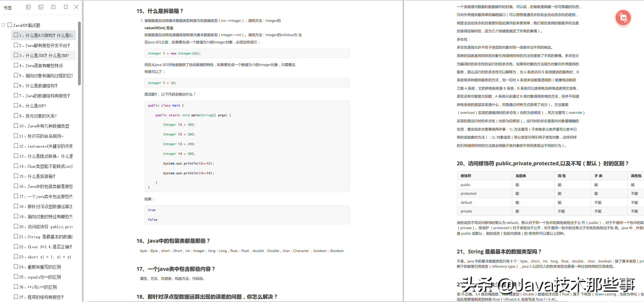Select bookmark 17、一个java类中包含那些内容
Image resolution: width=644 pixels, height=302 pixels.
[x=43, y=196]
